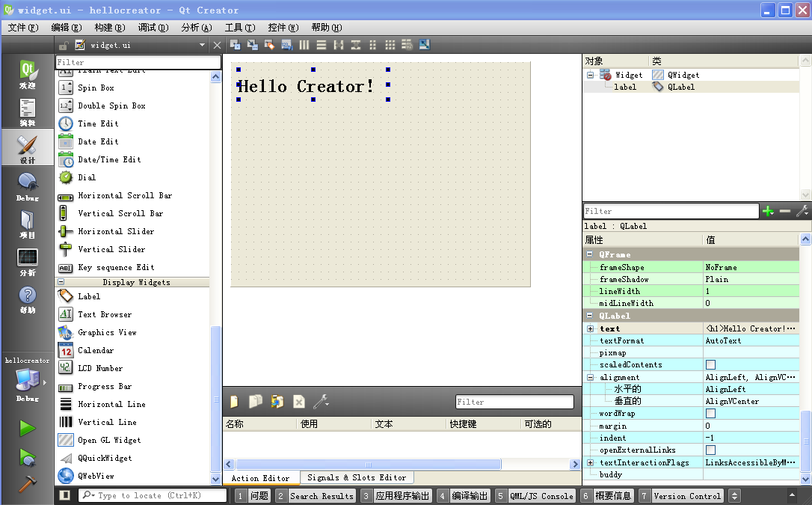Show the 应用程序输出 output pane

(397, 496)
